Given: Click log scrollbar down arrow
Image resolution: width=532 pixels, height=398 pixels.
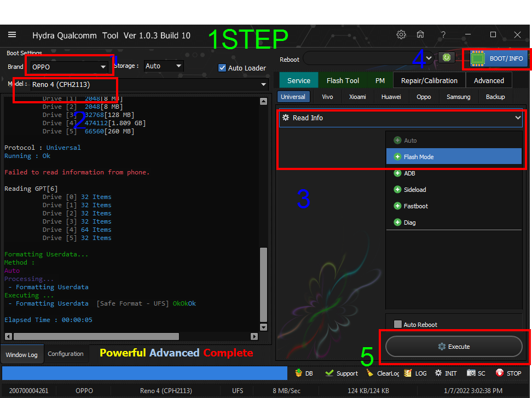Looking at the screenshot, I should click(x=264, y=327).
